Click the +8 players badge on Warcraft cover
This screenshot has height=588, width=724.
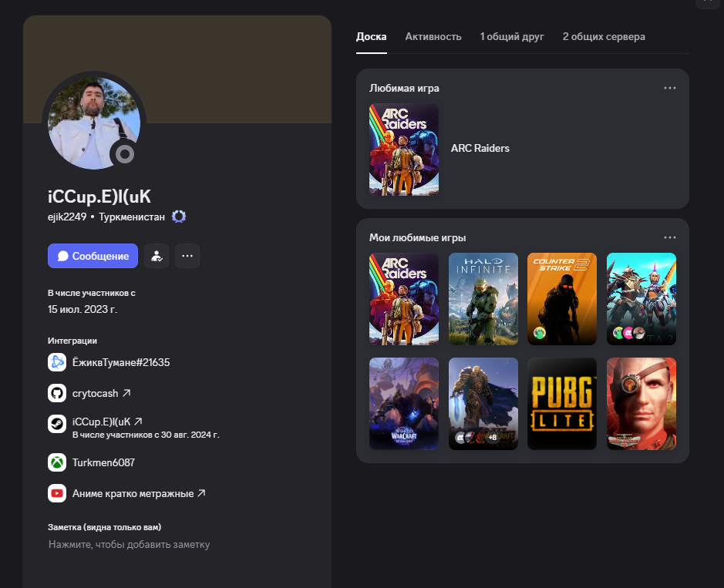tap(493, 437)
